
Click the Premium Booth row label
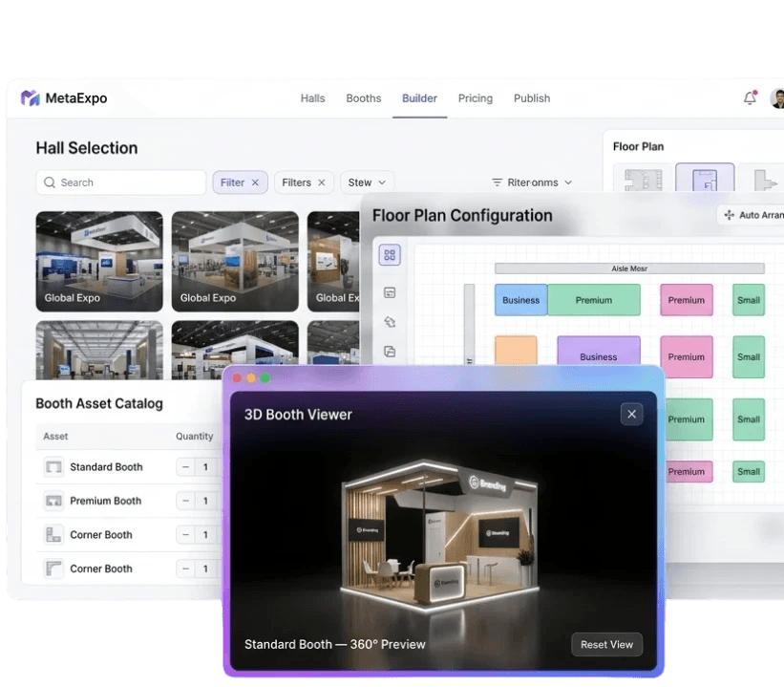tap(105, 501)
